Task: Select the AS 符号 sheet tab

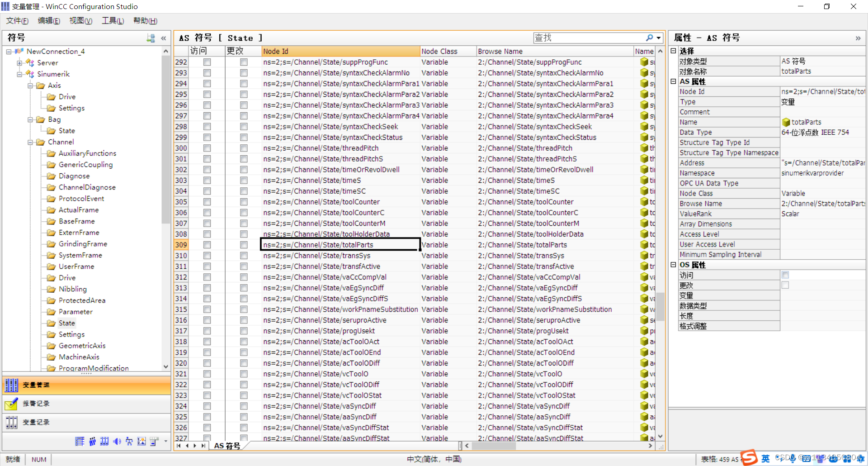Action: point(227,446)
